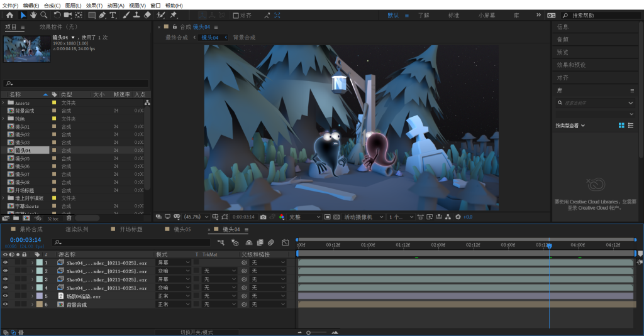The height and width of the screenshot is (336, 644).
Task: Select the 了解 workspace
Action: (x=423, y=16)
